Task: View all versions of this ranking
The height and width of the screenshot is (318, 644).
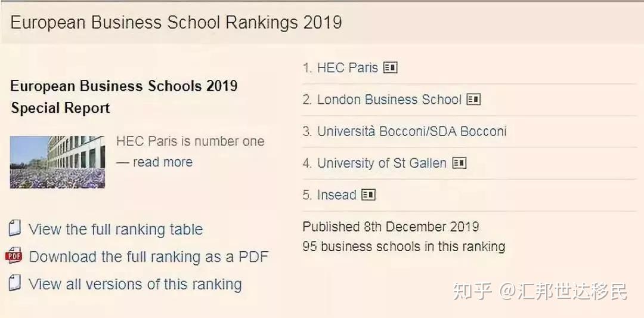Action: pos(135,285)
